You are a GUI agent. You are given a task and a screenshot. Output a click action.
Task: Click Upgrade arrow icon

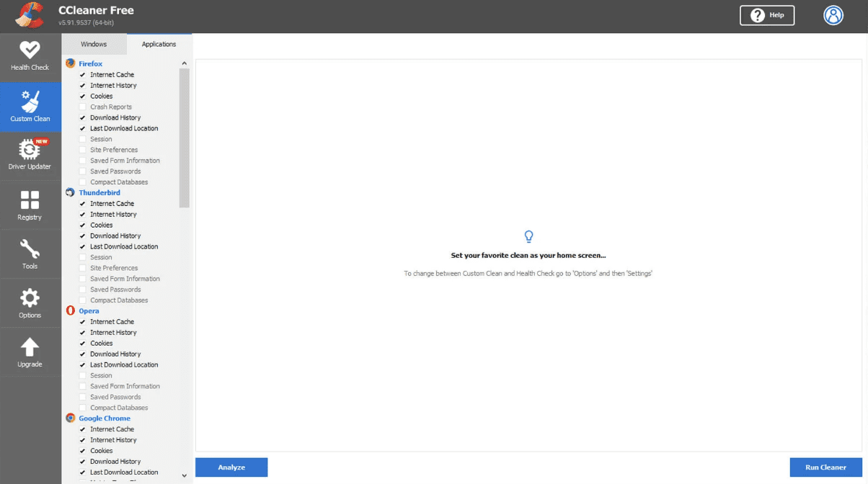[x=30, y=347]
